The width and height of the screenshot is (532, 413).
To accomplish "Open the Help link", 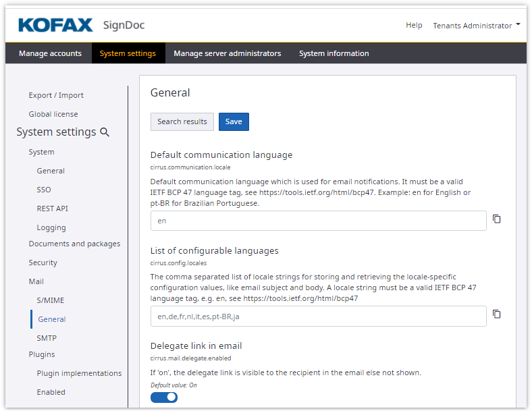I will click(414, 26).
